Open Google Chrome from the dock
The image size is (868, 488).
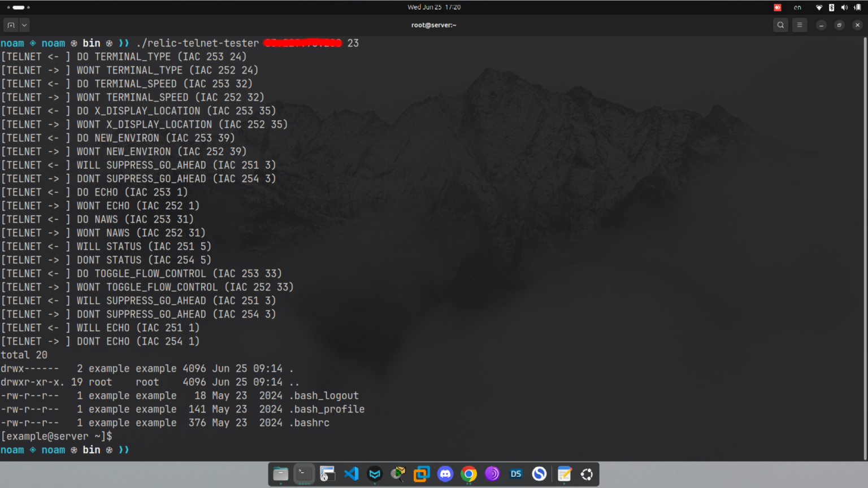468,474
